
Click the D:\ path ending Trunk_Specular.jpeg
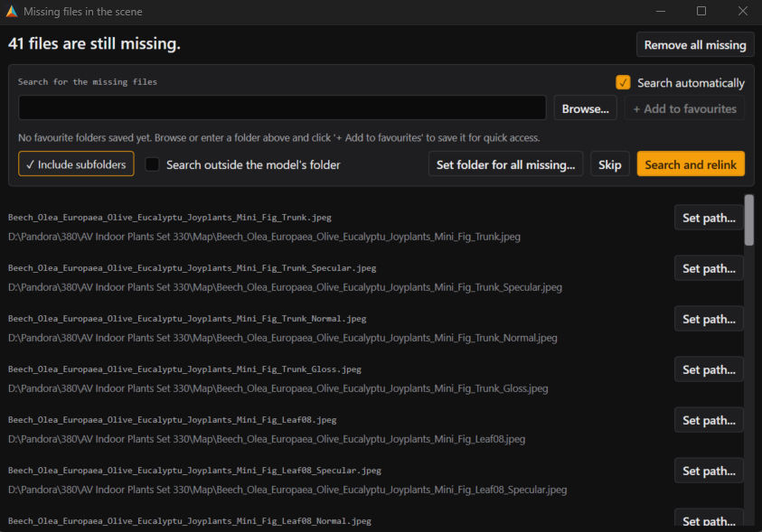[x=285, y=287]
